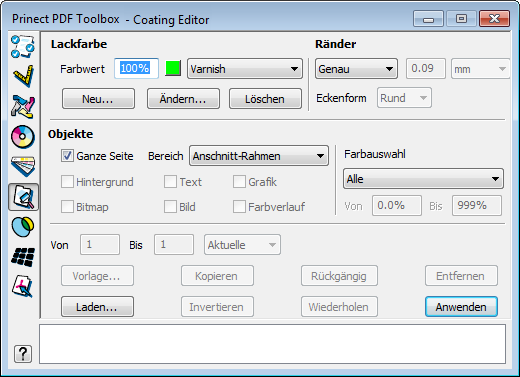This screenshot has height=377, width=520.
Task: Toggle the Farbverlauf checkbox
Action: [x=239, y=207]
